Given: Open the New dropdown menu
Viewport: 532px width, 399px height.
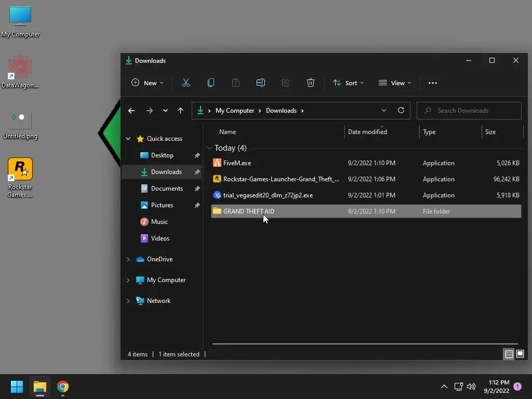Looking at the screenshot, I should pyautogui.click(x=147, y=83).
